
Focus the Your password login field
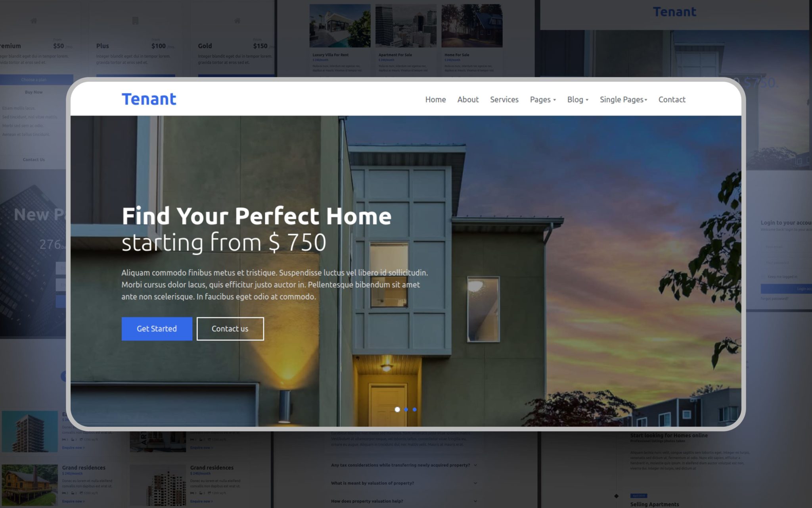click(786, 263)
